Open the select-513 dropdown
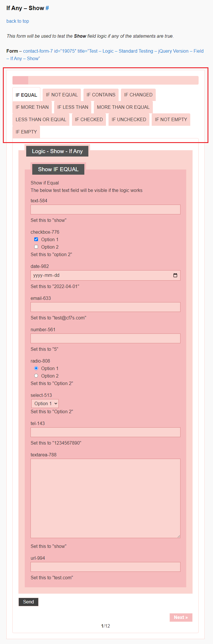 click(45, 403)
